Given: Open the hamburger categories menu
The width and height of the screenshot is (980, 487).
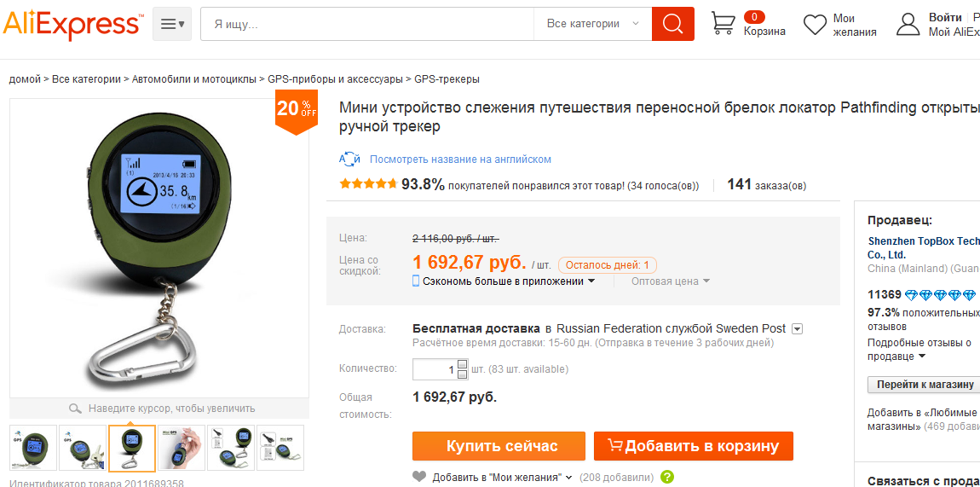Looking at the screenshot, I should click(x=172, y=24).
